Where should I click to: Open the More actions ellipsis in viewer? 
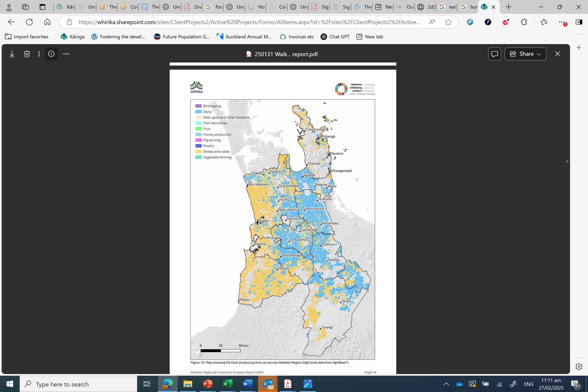click(x=66, y=54)
